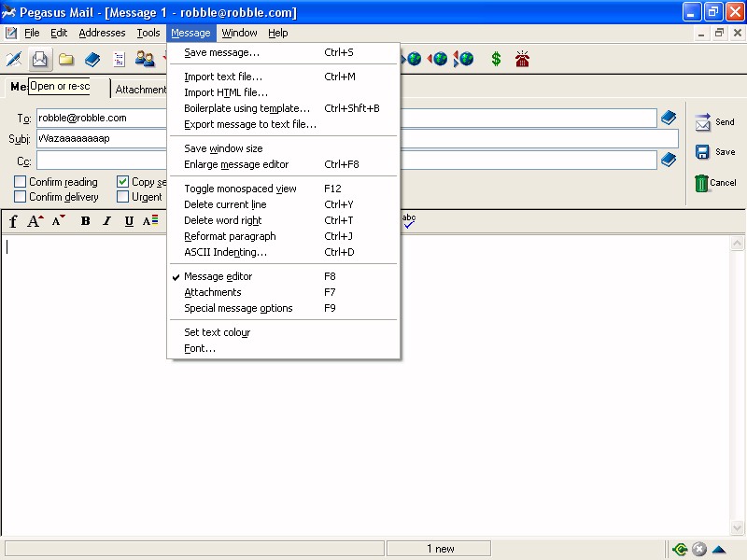The image size is (747, 560).
Task: Tick the Urgent checkbox
Action: click(123, 197)
